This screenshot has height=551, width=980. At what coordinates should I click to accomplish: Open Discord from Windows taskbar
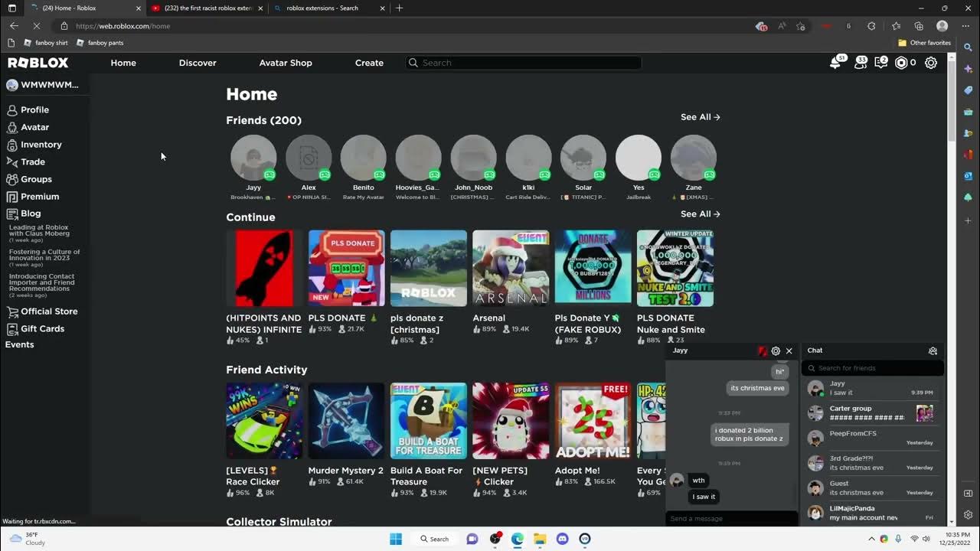tap(563, 539)
